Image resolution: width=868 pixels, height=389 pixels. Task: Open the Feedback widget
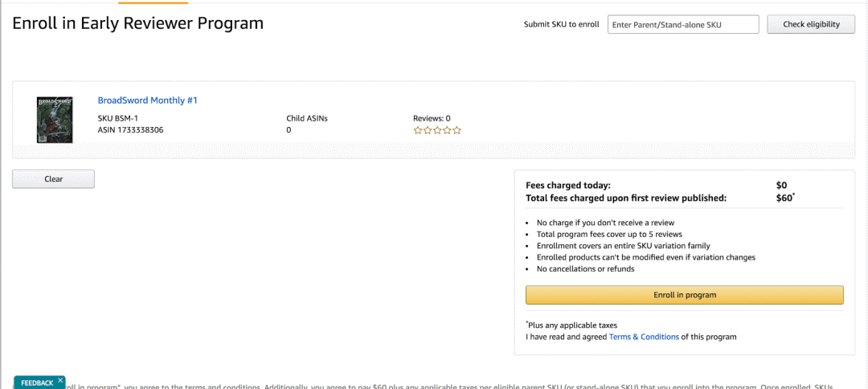tap(36, 383)
